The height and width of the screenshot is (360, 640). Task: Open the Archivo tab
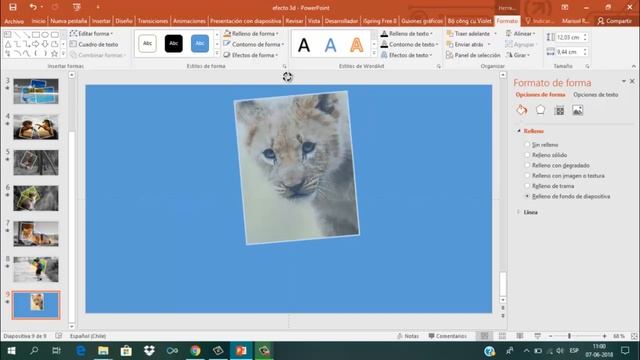click(x=14, y=21)
